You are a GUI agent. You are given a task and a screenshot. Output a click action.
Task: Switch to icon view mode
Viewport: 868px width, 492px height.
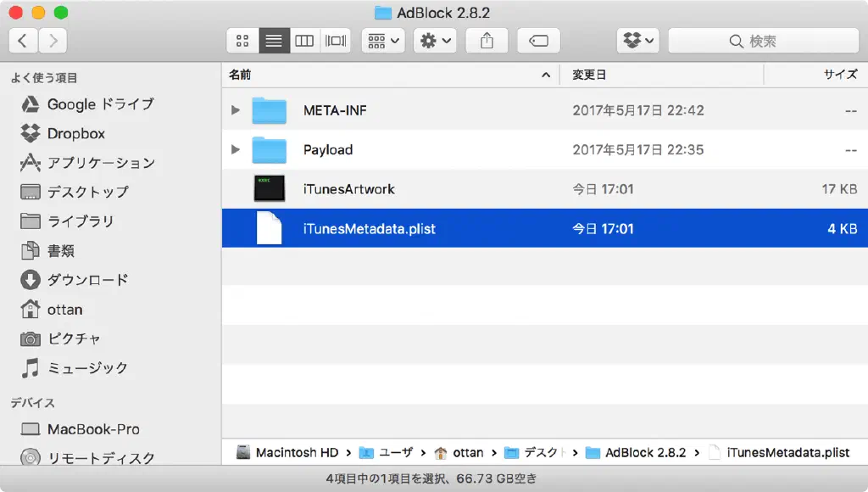point(242,41)
